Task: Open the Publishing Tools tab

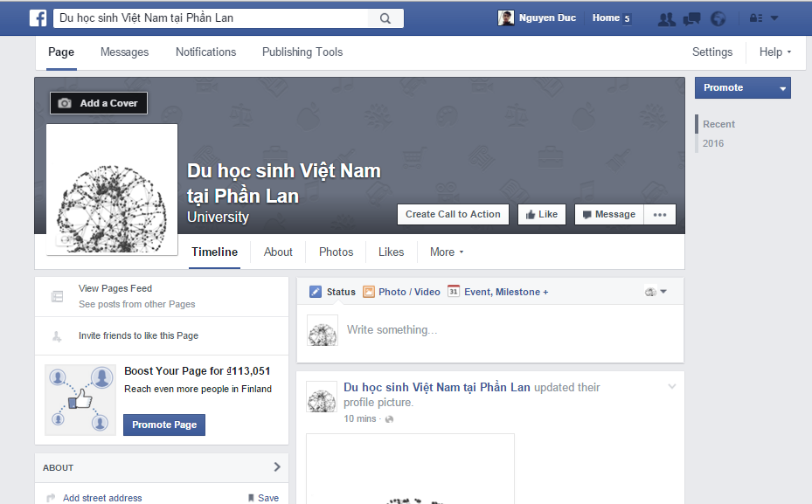Action: [302, 52]
